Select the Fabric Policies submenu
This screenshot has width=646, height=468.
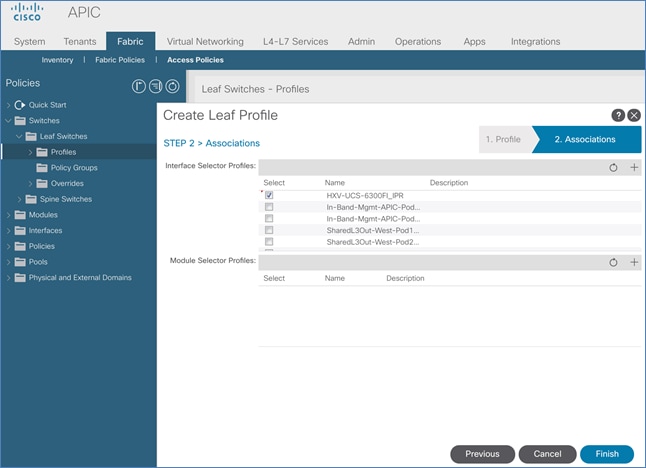point(120,60)
